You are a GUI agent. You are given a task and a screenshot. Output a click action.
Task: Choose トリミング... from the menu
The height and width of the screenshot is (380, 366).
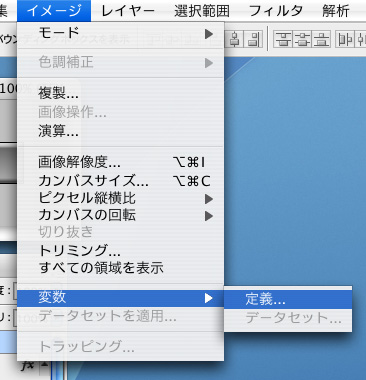point(121,250)
